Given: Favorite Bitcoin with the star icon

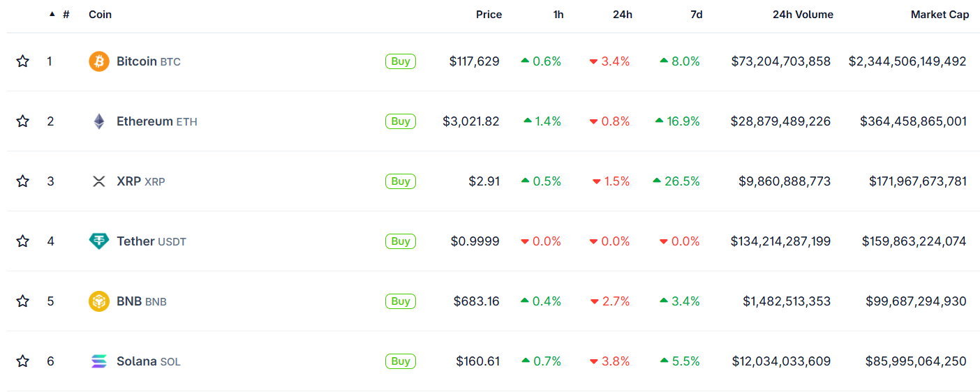Looking at the screenshot, I should 22,61.
